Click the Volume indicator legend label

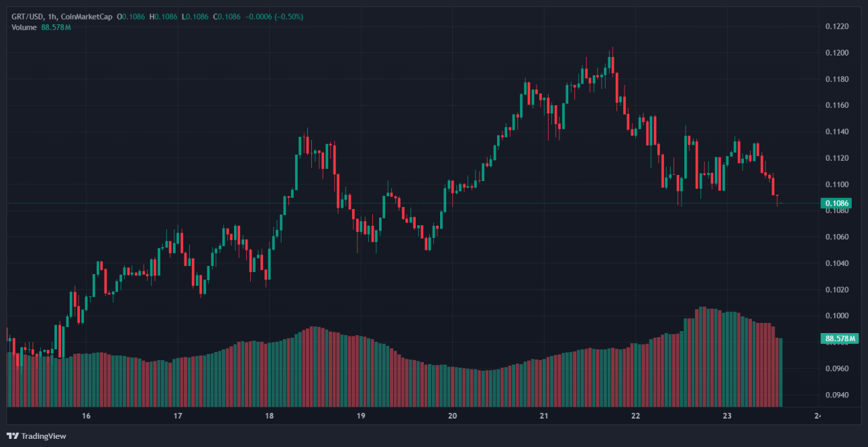pos(24,27)
